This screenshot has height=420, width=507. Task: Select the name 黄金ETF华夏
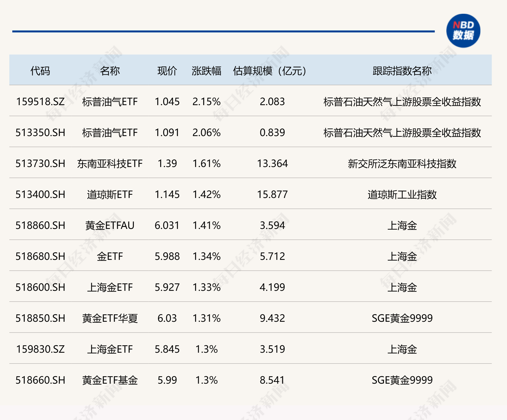(x=110, y=318)
